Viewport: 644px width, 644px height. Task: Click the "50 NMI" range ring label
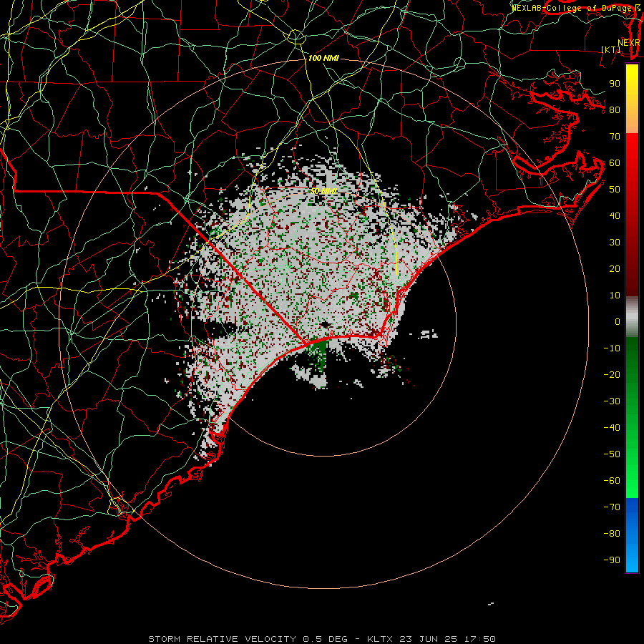[x=323, y=191]
